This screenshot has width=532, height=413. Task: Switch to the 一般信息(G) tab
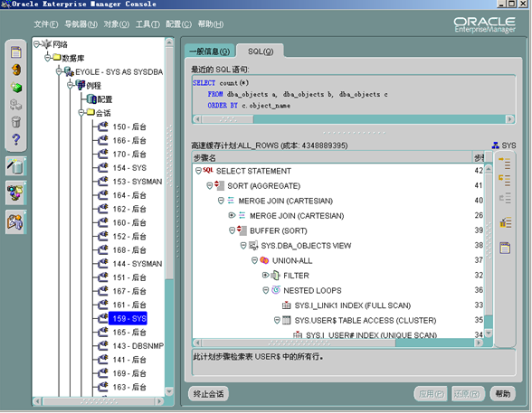(210, 52)
